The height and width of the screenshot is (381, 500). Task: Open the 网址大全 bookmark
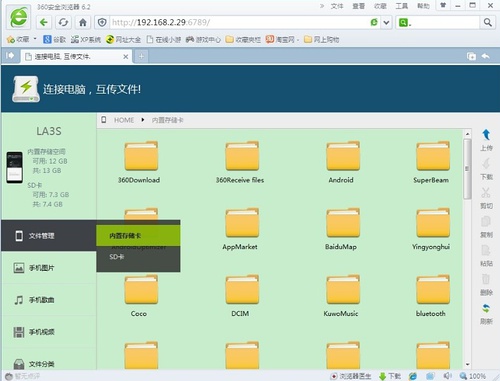click(x=123, y=39)
